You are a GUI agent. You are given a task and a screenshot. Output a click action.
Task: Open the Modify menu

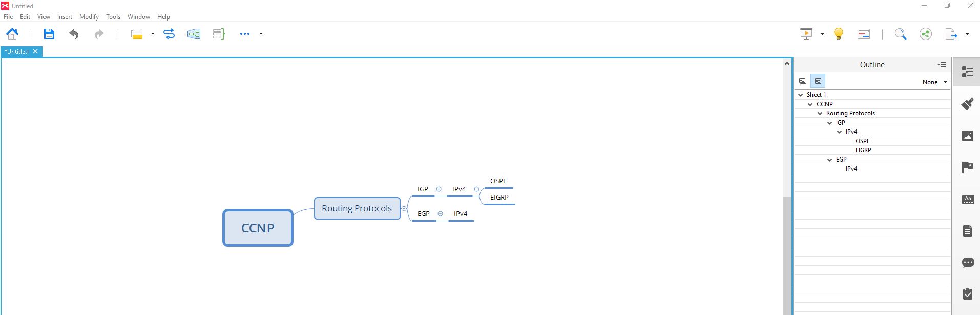[89, 17]
